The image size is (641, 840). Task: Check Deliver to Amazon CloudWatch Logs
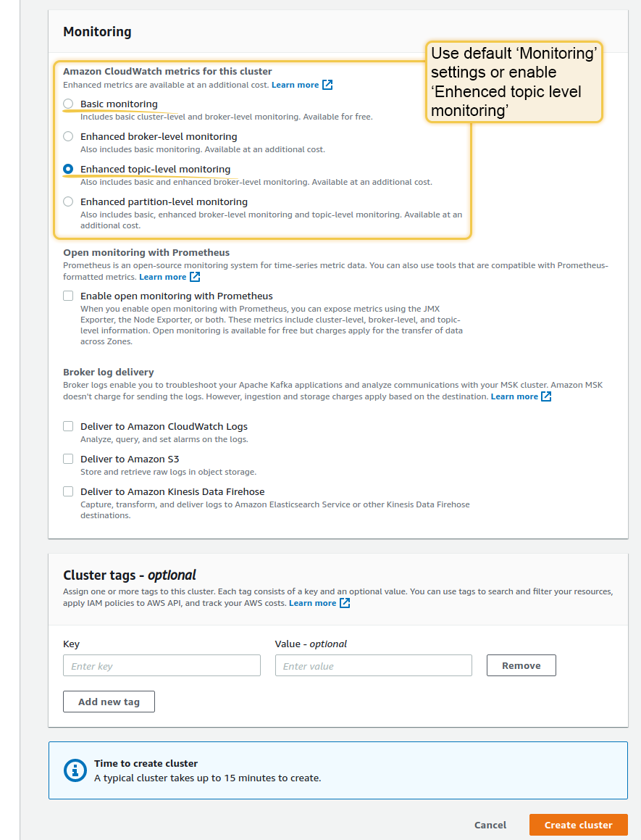[x=68, y=426]
